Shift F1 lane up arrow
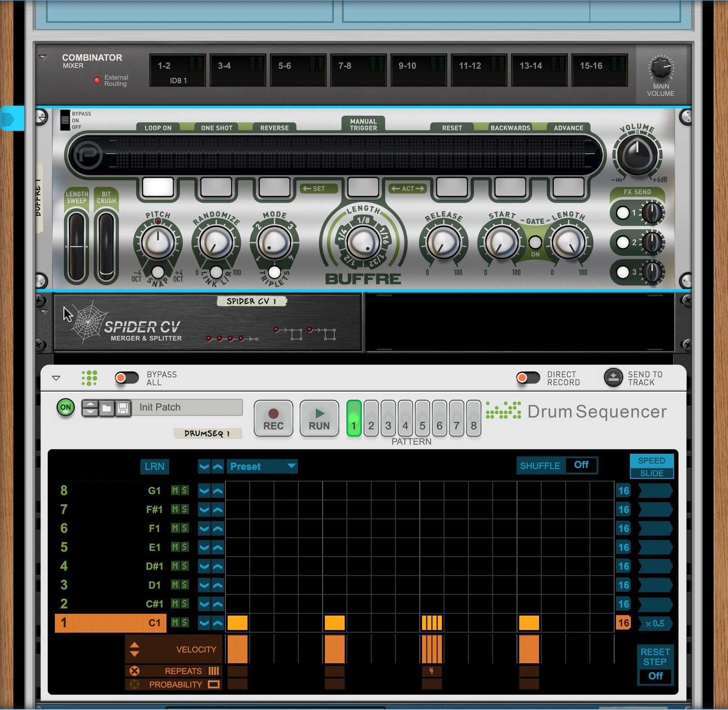728x710 pixels. [x=218, y=528]
